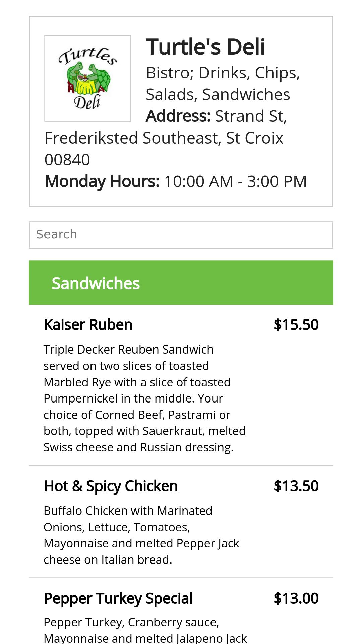
Task: Collapse the Sandwiches category header
Action: point(181,283)
